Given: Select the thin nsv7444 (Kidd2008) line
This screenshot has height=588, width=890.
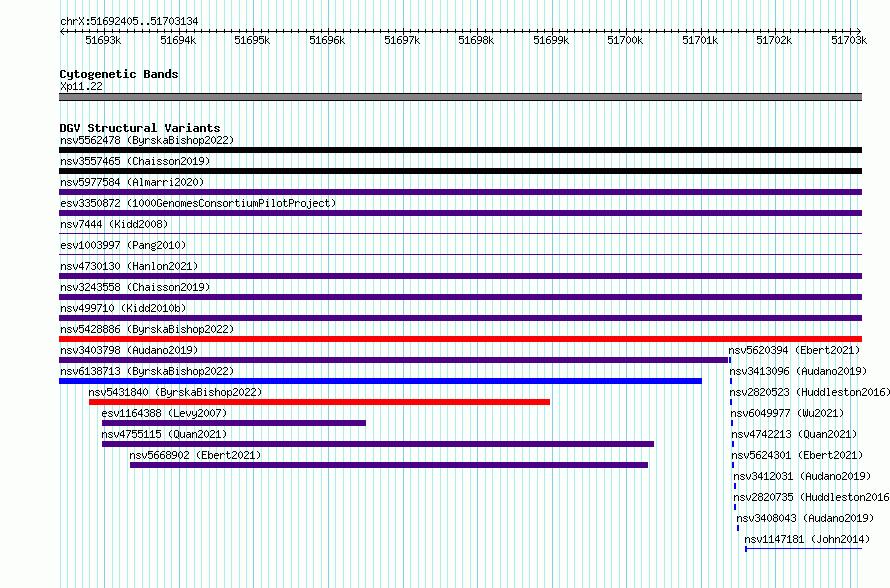Looking at the screenshot, I should 460,234.
